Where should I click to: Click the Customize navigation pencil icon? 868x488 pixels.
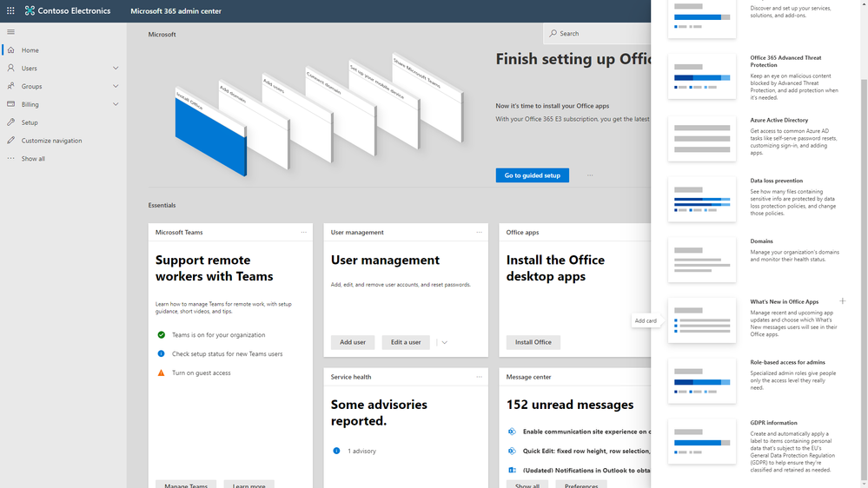click(10, 141)
